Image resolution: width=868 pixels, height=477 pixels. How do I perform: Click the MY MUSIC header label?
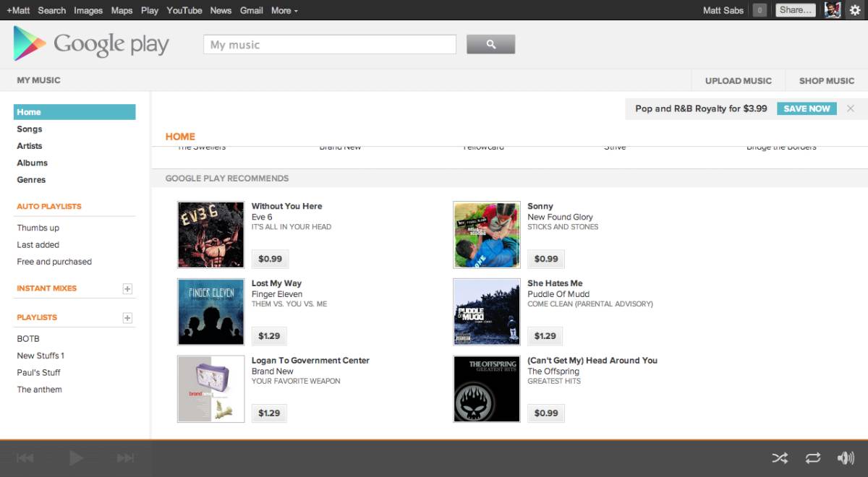tap(39, 80)
